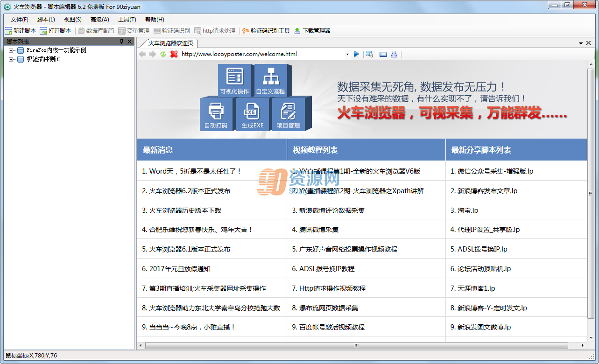Expand the FireFox内核--功能示例 tree node
Viewport: 599px width, 364px height.
pyautogui.click(x=11, y=50)
